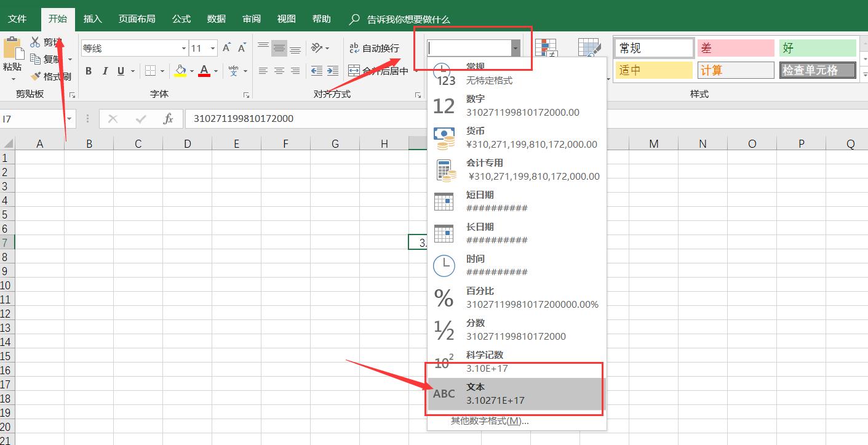Apply the 检查单元格 cell style
This screenshot has width=868, height=445.
pyautogui.click(x=818, y=70)
